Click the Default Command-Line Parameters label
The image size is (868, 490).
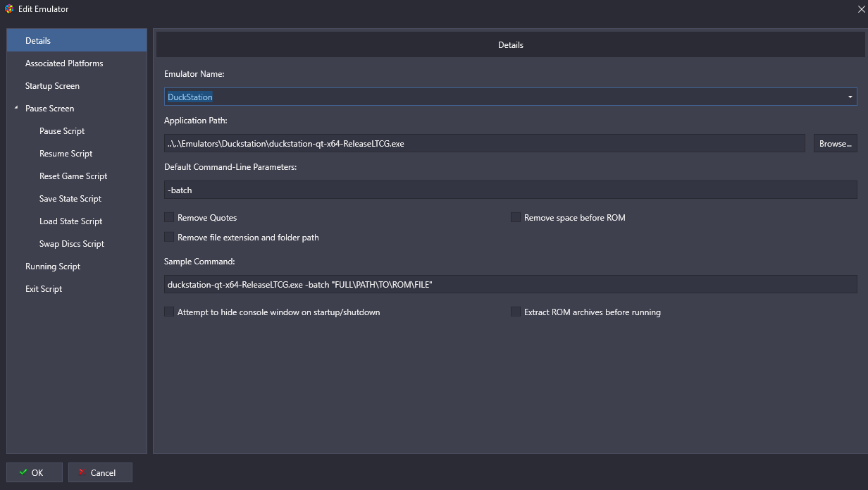click(230, 167)
